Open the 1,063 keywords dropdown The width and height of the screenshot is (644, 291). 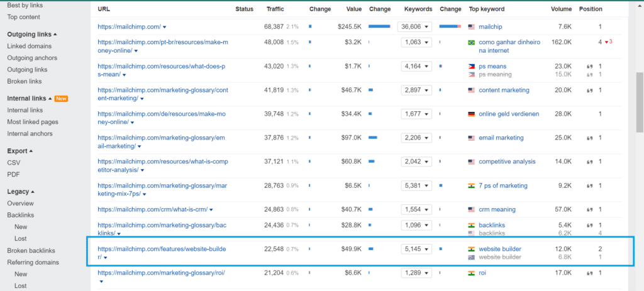tap(416, 42)
